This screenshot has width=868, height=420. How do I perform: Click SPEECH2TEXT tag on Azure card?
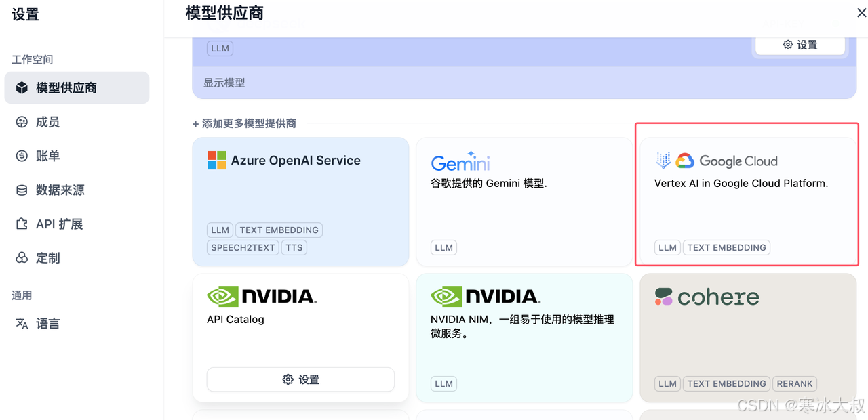243,247
